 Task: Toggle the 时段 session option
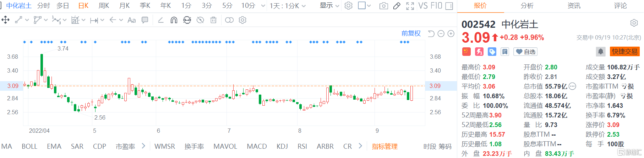click(x=430, y=147)
